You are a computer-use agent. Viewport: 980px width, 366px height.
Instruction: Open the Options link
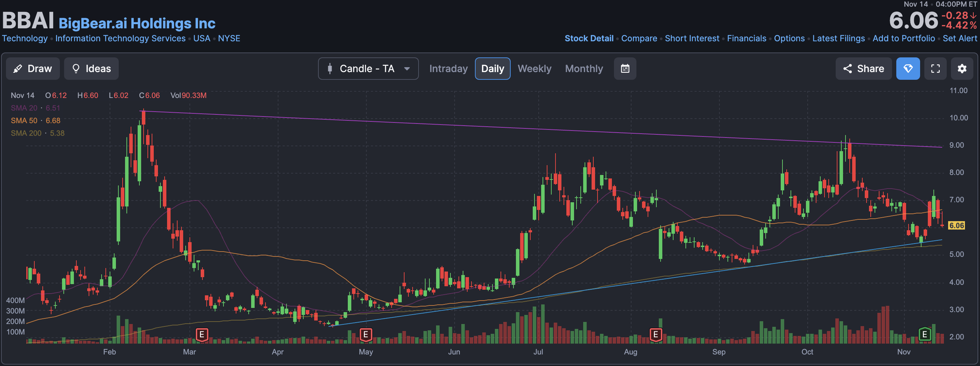coord(789,38)
